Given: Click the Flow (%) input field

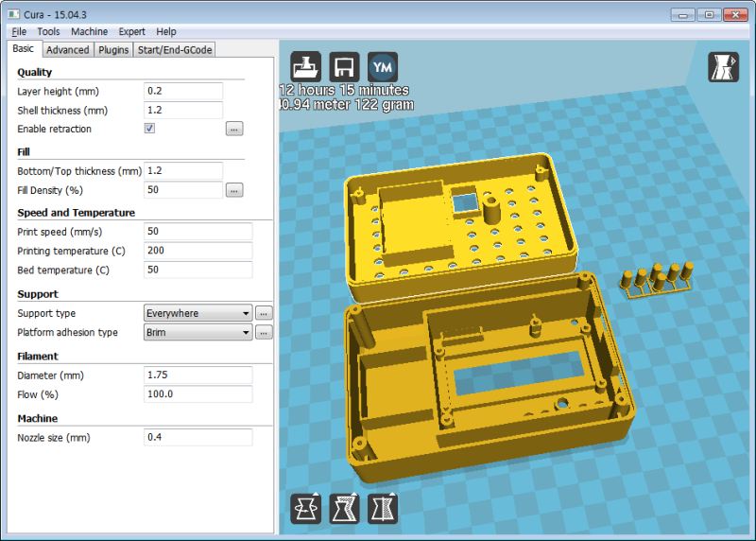Looking at the screenshot, I should click(198, 394).
